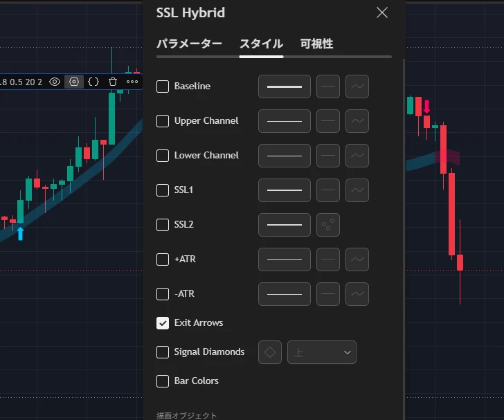This screenshot has width=504, height=420.
Task: Open -ATR line color swatch
Action: tap(285, 294)
